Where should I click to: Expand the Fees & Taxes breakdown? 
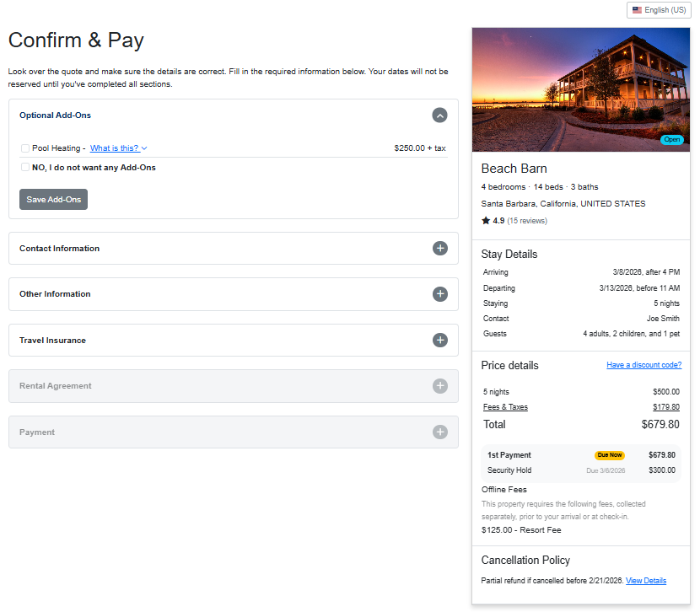point(505,407)
